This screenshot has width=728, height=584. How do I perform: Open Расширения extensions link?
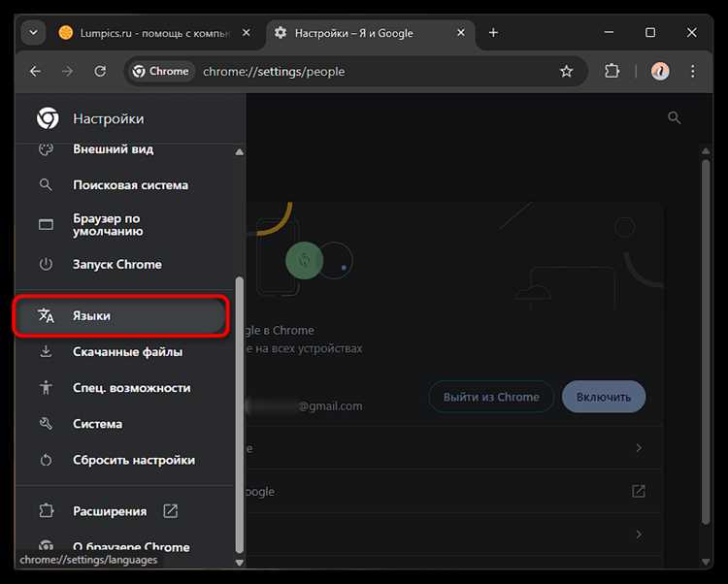[124, 511]
